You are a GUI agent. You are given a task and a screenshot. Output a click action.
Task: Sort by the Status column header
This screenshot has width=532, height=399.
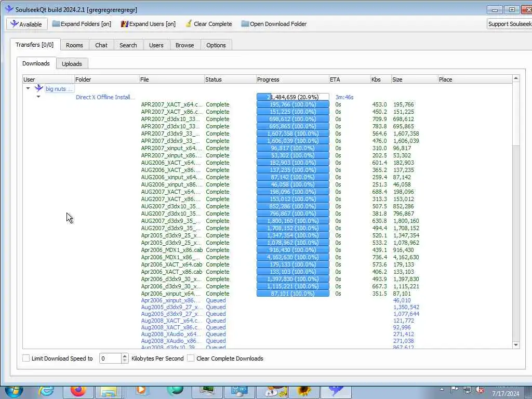point(230,79)
